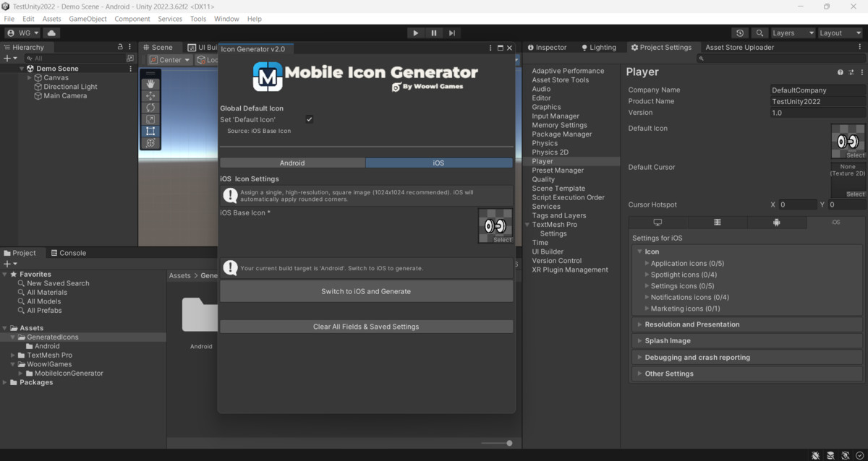Click the debugger attach icon in the status bar
Screen dimensions: 868x461
click(816, 455)
